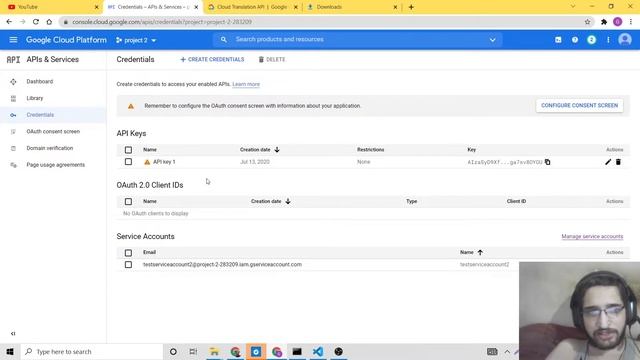This screenshot has height=360, width=640.
Task: Open the project 2 selector dropdown
Action: (x=136, y=40)
